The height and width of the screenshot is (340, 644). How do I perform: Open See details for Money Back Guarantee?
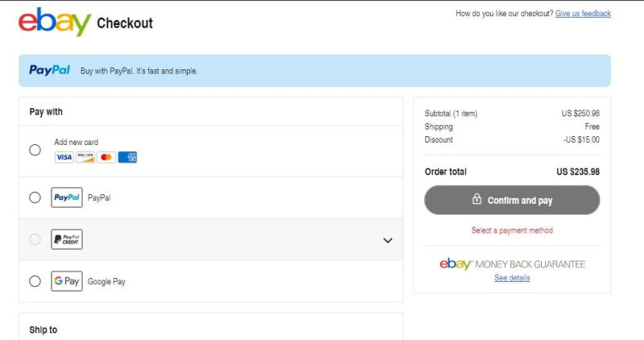point(512,278)
